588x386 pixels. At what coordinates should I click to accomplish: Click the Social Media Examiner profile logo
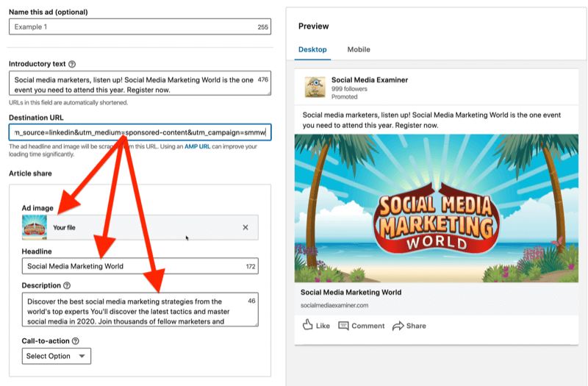pos(315,87)
